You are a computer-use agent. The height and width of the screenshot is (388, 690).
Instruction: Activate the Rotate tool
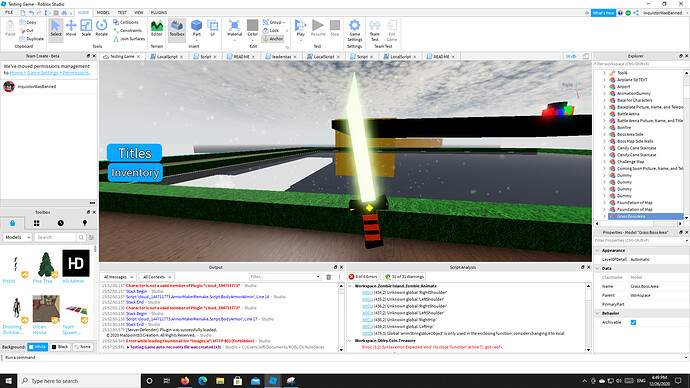coord(102,29)
